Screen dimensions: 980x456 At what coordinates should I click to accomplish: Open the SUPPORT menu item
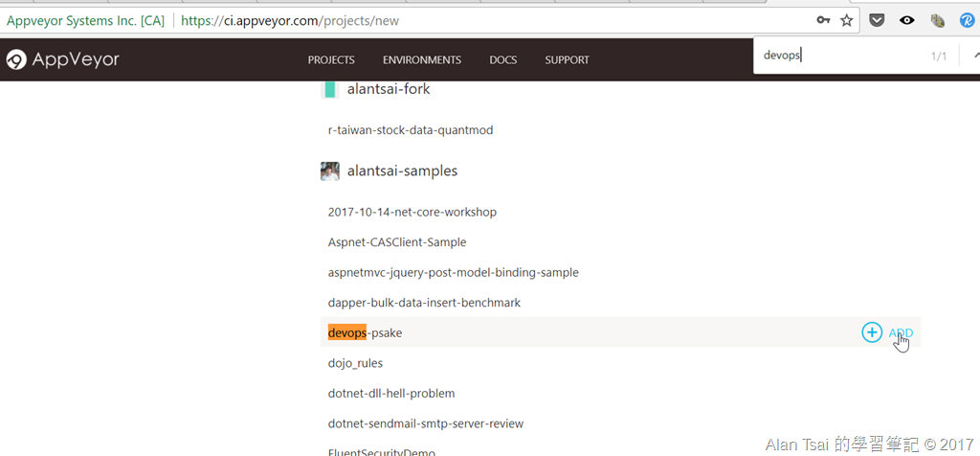[567, 60]
